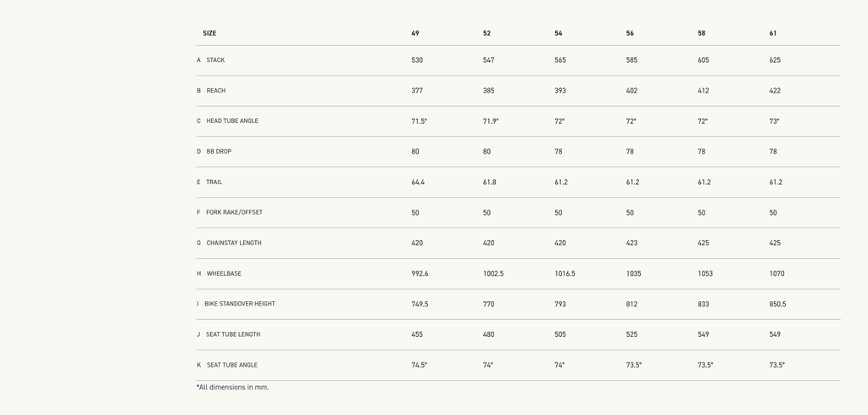Image resolution: width=868 pixels, height=415 pixels.
Task: Click the STACK row label
Action: pyautogui.click(x=215, y=60)
